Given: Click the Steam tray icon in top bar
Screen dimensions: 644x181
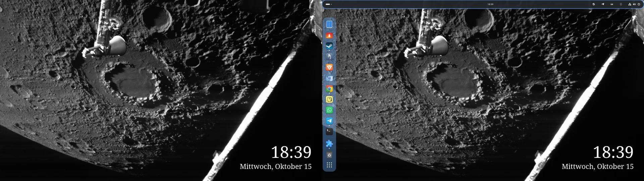Looking at the screenshot, I should point(594,4).
